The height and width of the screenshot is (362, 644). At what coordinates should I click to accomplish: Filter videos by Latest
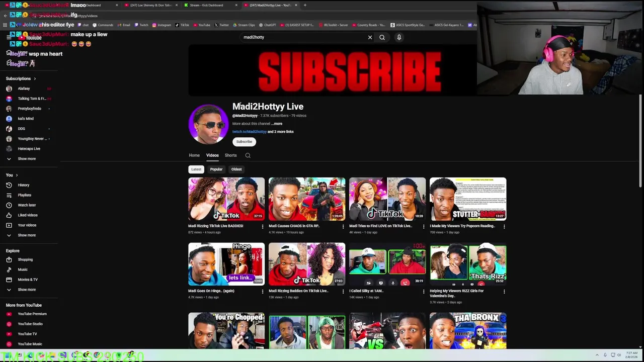[196, 169]
